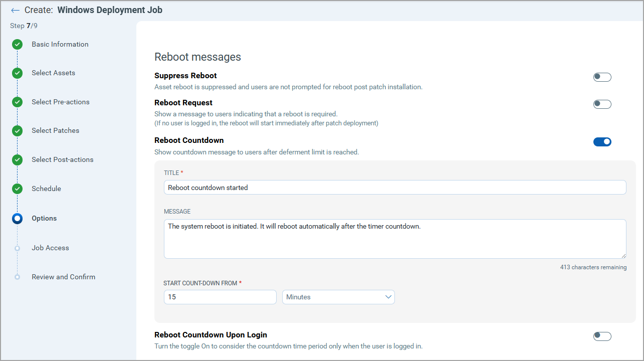This screenshot has height=361, width=644.
Task: Jump to the Select Patches step label
Action: tap(55, 130)
